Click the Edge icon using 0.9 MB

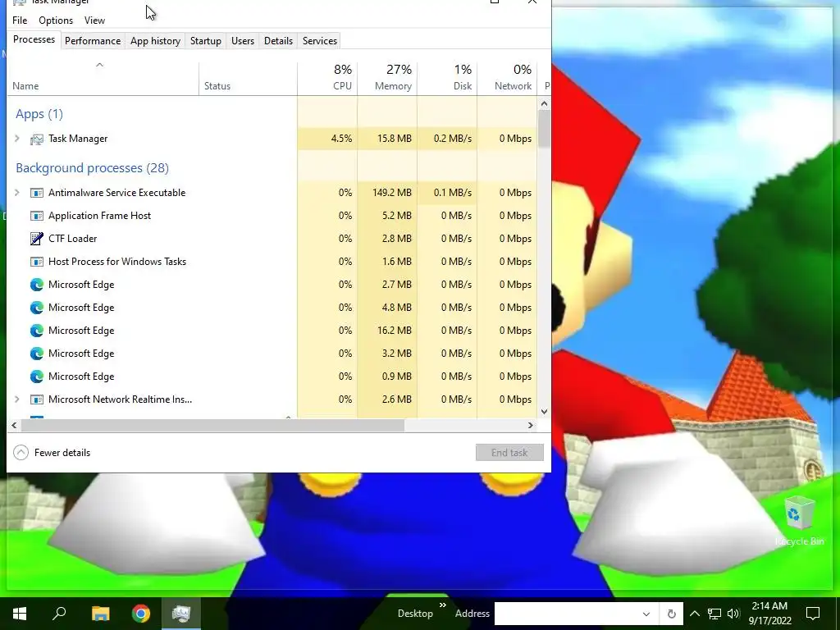point(36,377)
